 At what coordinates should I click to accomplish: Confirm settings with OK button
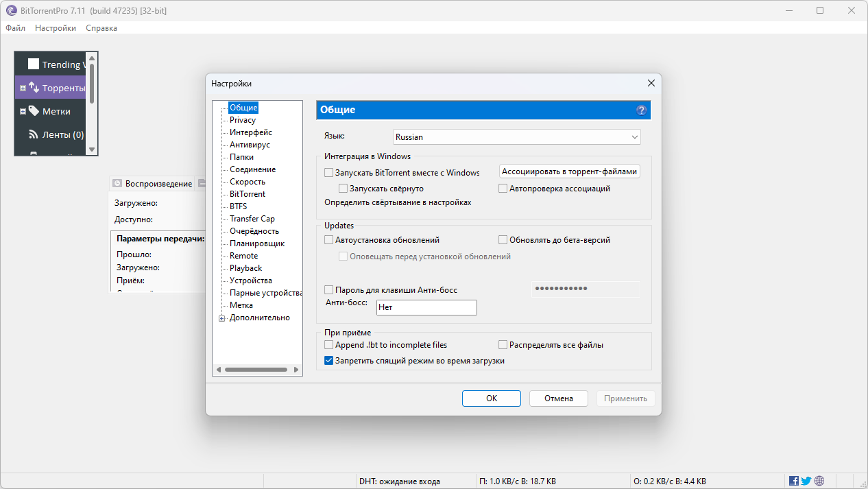[491, 398]
